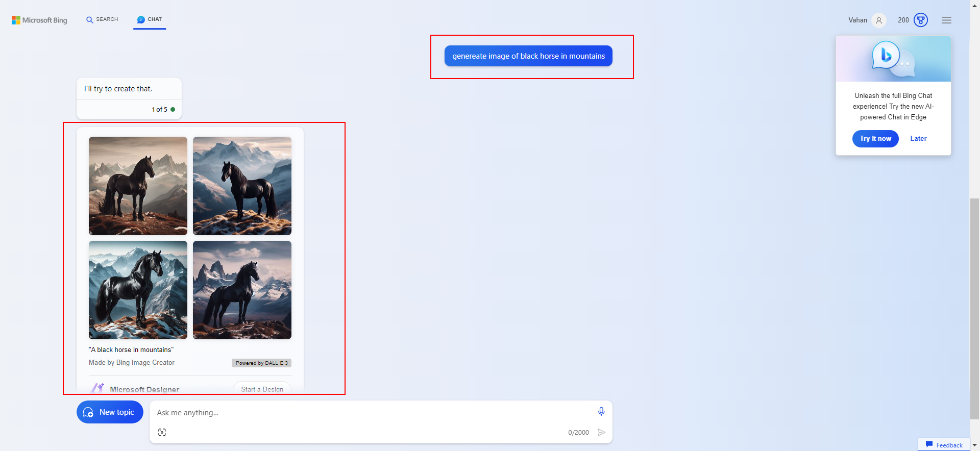The width and height of the screenshot is (980, 451).
Task: Select the Chat tab
Action: pos(150,19)
